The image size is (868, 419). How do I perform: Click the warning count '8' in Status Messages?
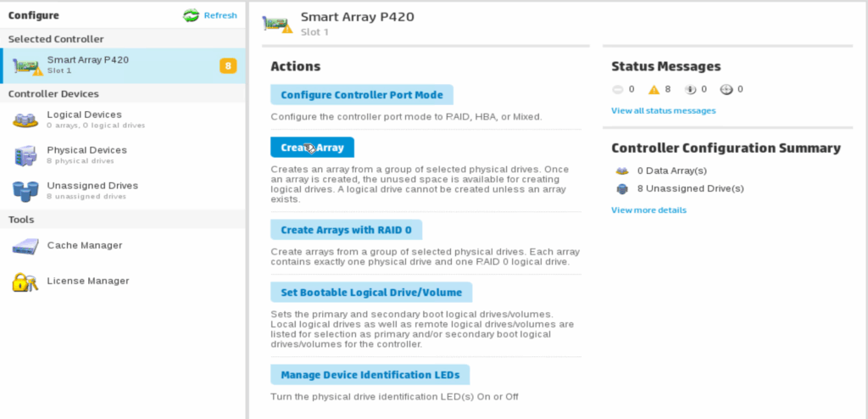point(668,89)
